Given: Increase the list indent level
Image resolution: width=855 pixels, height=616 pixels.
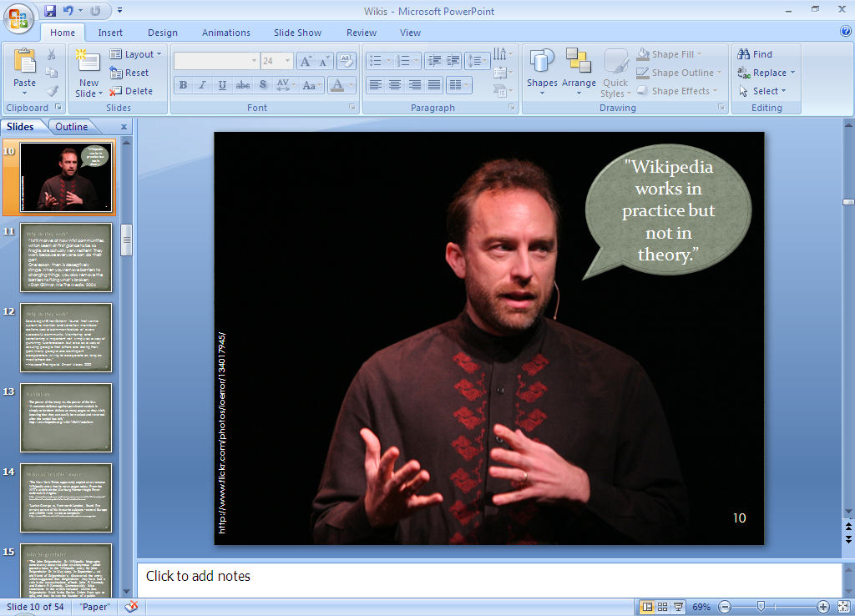Looking at the screenshot, I should click(x=453, y=61).
